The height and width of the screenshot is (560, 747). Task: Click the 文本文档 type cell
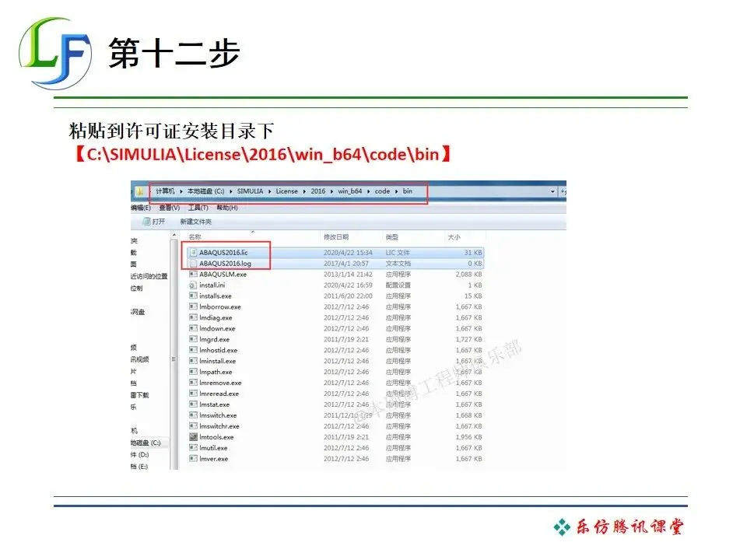pos(398,264)
